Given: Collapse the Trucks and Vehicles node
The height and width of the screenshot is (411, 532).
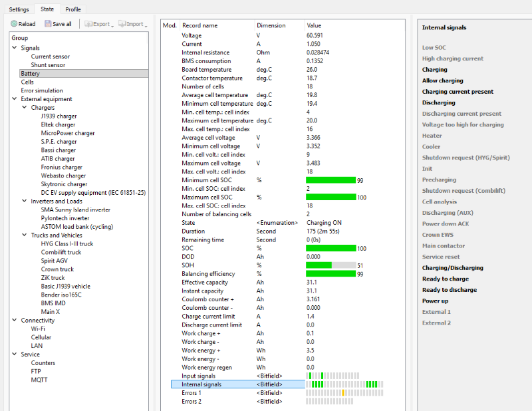Looking at the screenshot, I should coord(25,235).
